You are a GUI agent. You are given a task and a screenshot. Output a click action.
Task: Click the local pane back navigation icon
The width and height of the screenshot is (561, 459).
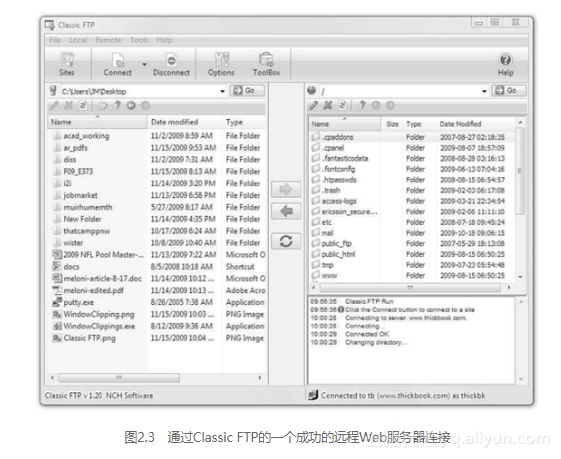[131, 106]
